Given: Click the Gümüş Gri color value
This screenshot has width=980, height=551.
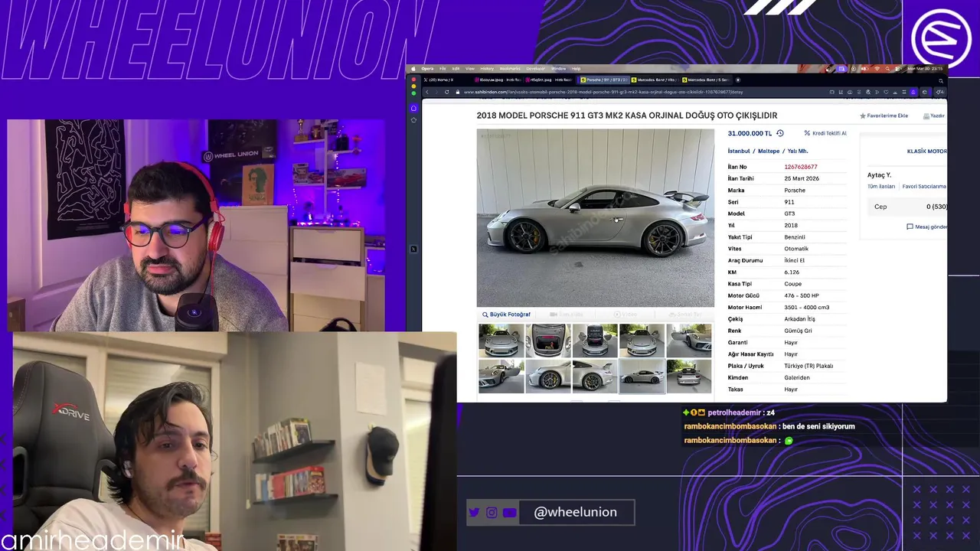Looking at the screenshot, I should pos(798,331).
